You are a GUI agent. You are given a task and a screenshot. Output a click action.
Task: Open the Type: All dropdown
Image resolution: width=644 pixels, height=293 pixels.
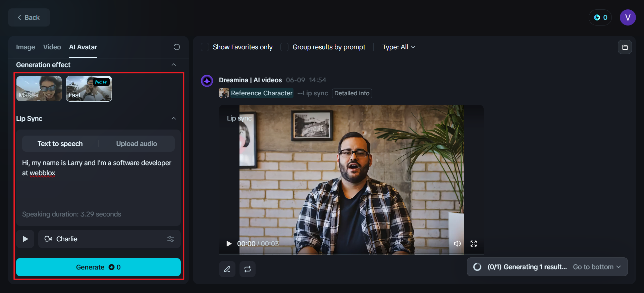pos(399,47)
